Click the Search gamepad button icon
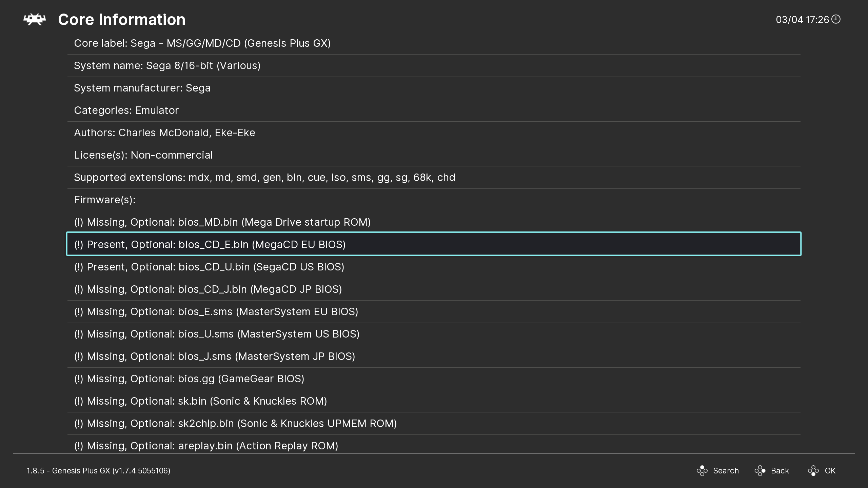 (x=702, y=471)
